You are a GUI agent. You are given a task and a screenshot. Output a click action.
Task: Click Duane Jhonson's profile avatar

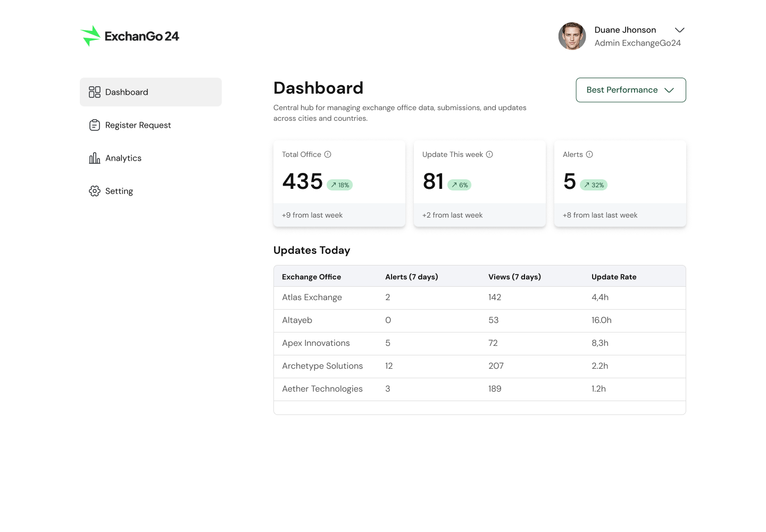tap(572, 36)
